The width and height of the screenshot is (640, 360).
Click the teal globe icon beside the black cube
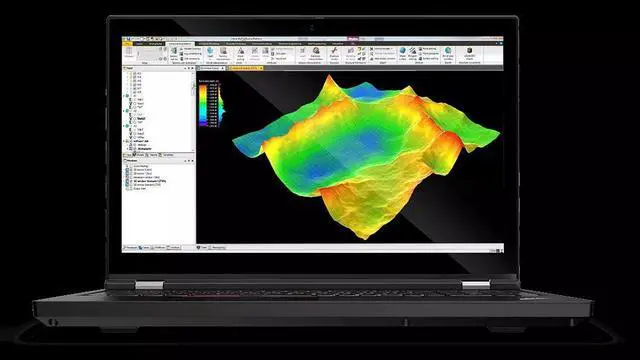448,51
